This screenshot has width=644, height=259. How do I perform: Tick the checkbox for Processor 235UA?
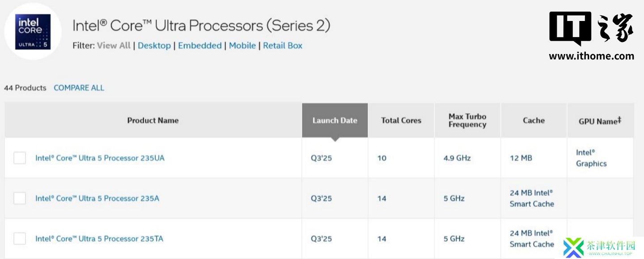coord(20,158)
